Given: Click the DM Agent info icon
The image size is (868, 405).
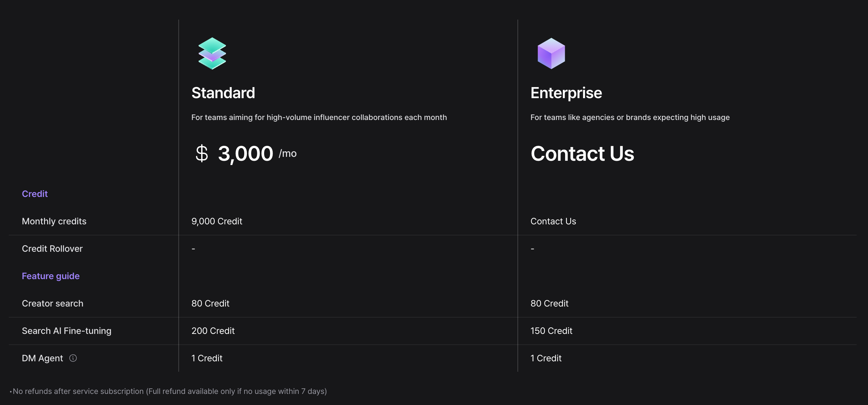Looking at the screenshot, I should click(x=73, y=358).
